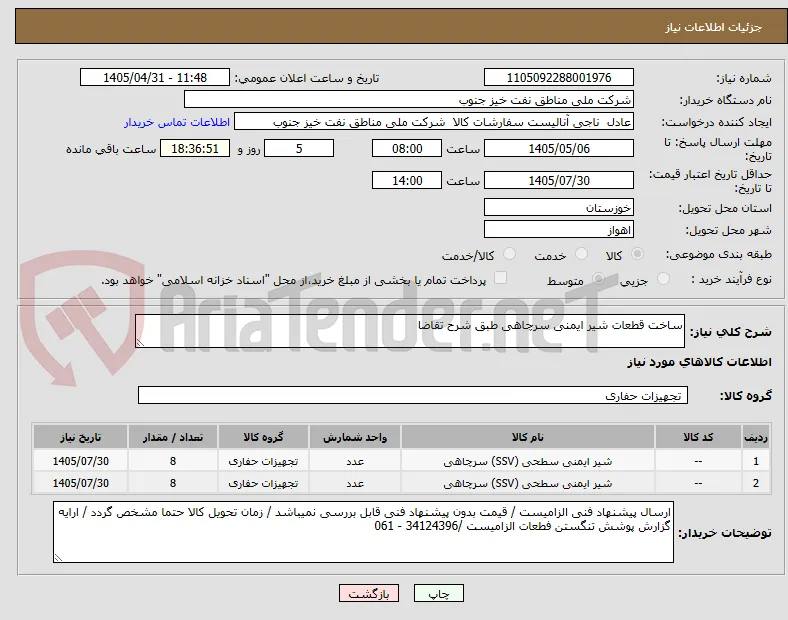This screenshot has height=620, width=788.
Task: Click the گروه کالا column header
Action: pos(263,437)
